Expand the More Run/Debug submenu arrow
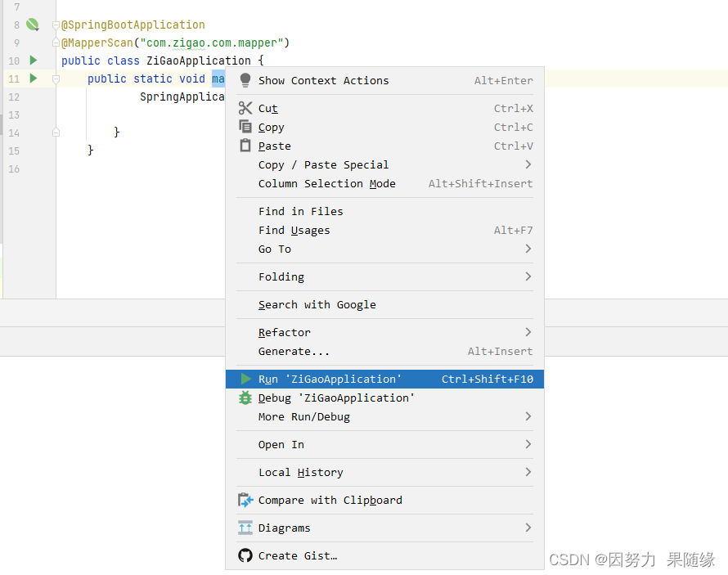The width and height of the screenshot is (728, 575). pos(528,416)
